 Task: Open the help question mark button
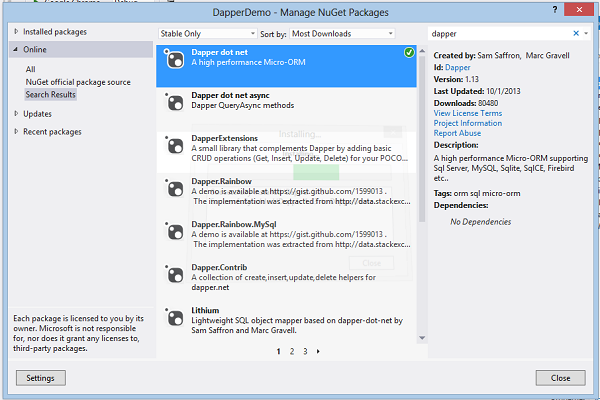click(554, 9)
